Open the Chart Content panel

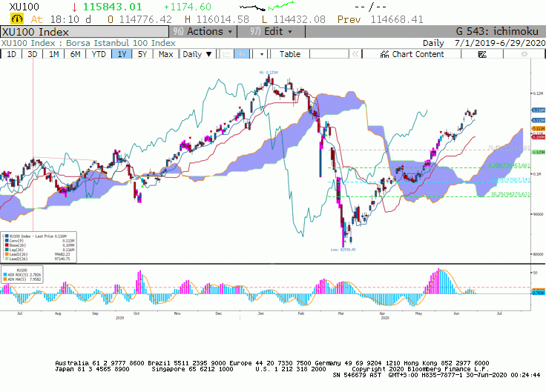412,54
